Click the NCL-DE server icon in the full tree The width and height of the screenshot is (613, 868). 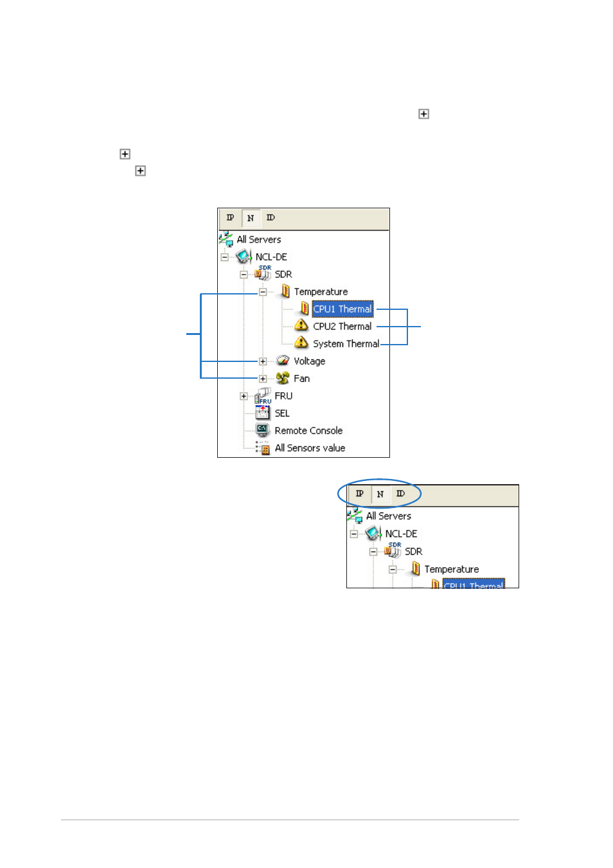(244, 257)
